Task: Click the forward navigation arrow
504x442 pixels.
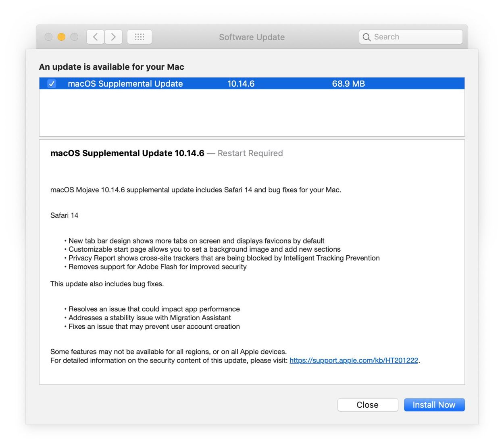Action: point(113,37)
